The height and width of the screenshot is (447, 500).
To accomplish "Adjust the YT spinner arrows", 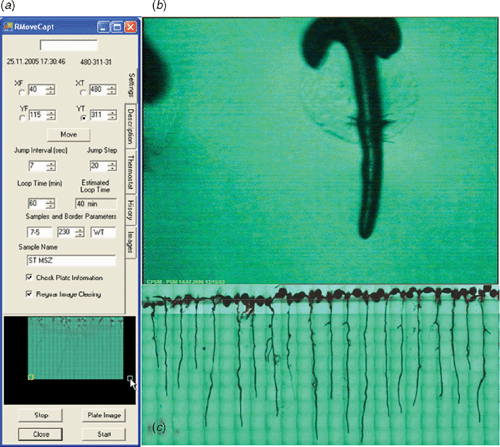I will click(x=112, y=115).
